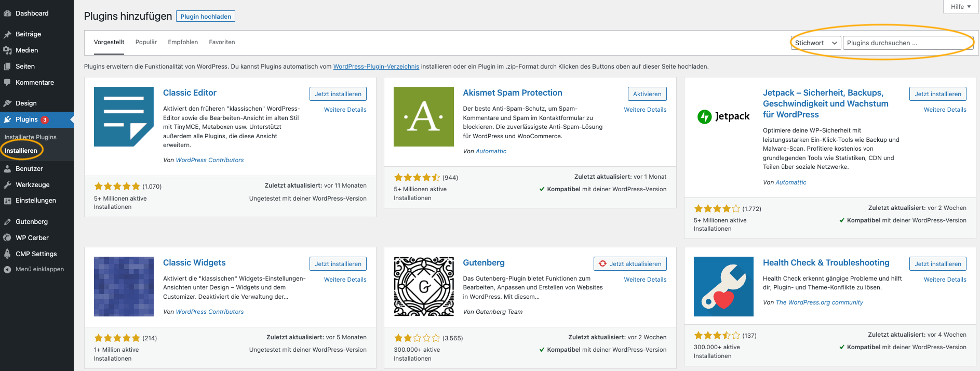Activate the Akismet Spam Protection plugin

[x=647, y=94]
